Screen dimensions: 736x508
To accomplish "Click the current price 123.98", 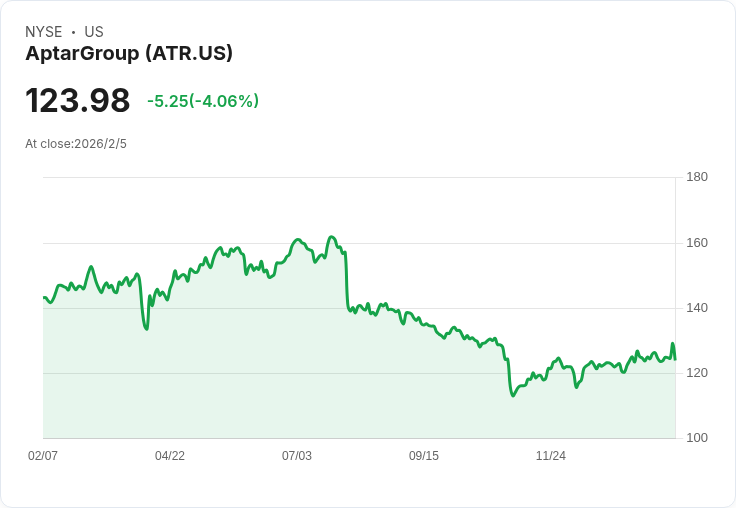I will click(78, 101).
